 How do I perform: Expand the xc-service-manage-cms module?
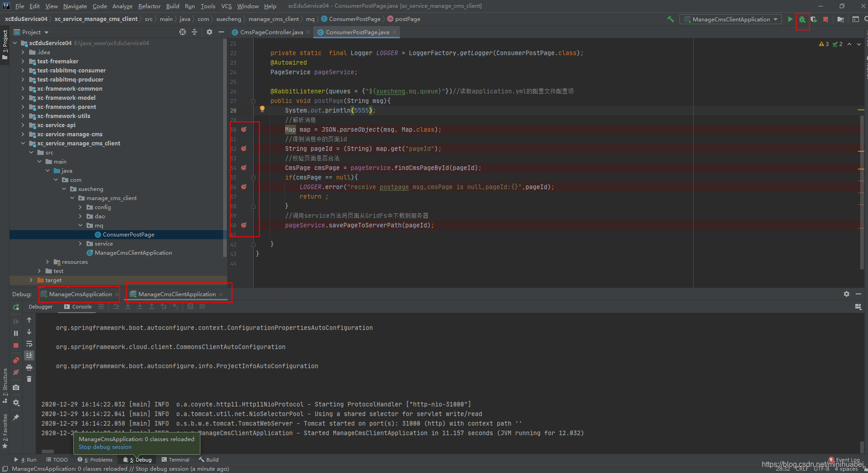pyautogui.click(x=23, y=134)
